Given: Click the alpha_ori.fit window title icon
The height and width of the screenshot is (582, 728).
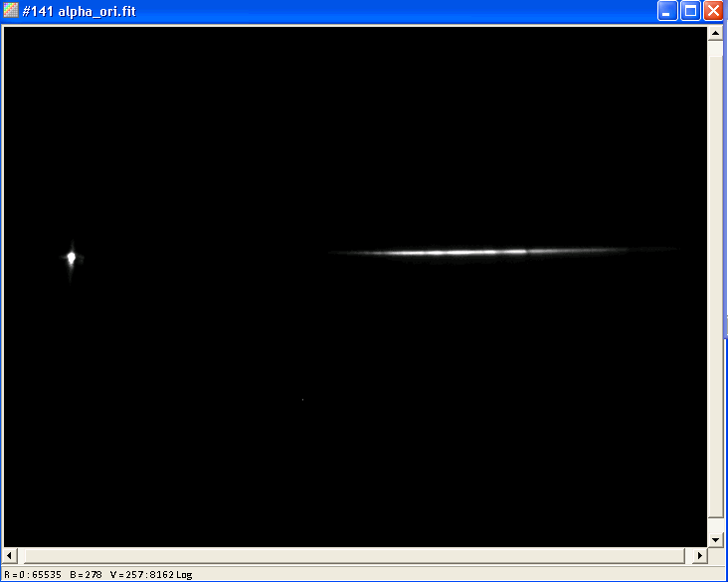Looking at the screenshot, I should (x=10, y=10).
